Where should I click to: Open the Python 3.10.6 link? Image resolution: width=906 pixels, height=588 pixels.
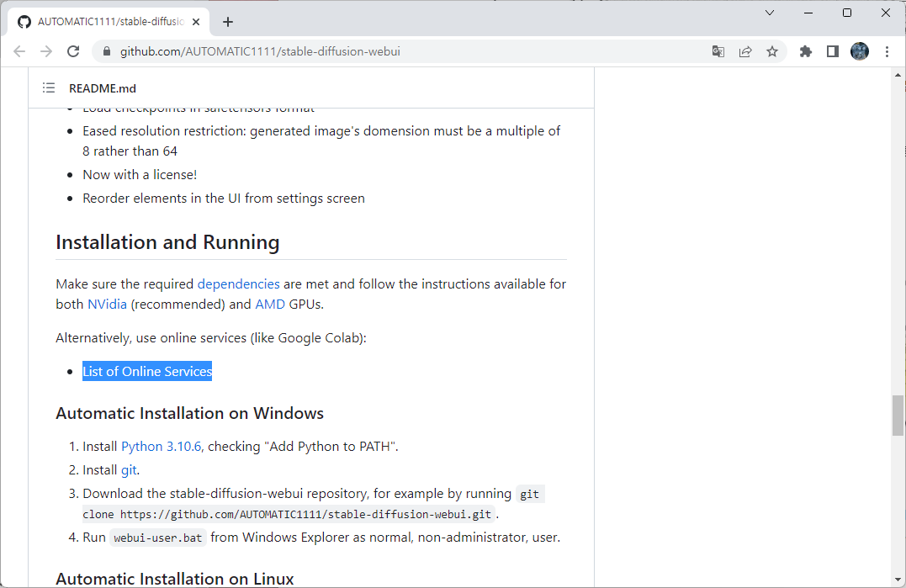(162, 447)
